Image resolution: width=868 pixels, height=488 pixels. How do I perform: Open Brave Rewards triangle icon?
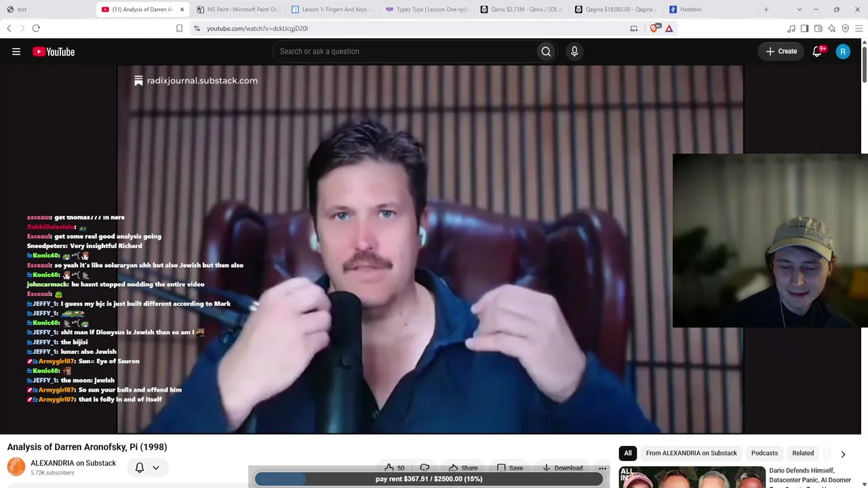[669, 28]
